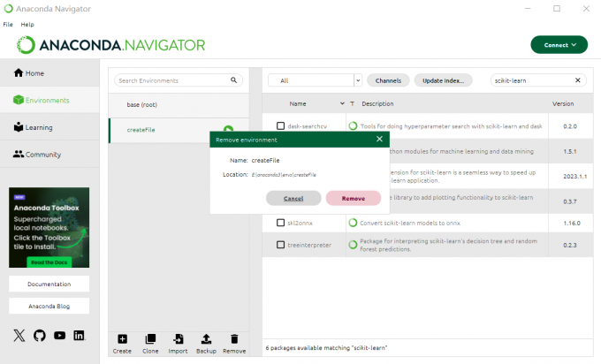
Task: Click the treeinterpreter description text
Action: click(x=448, y=245)
